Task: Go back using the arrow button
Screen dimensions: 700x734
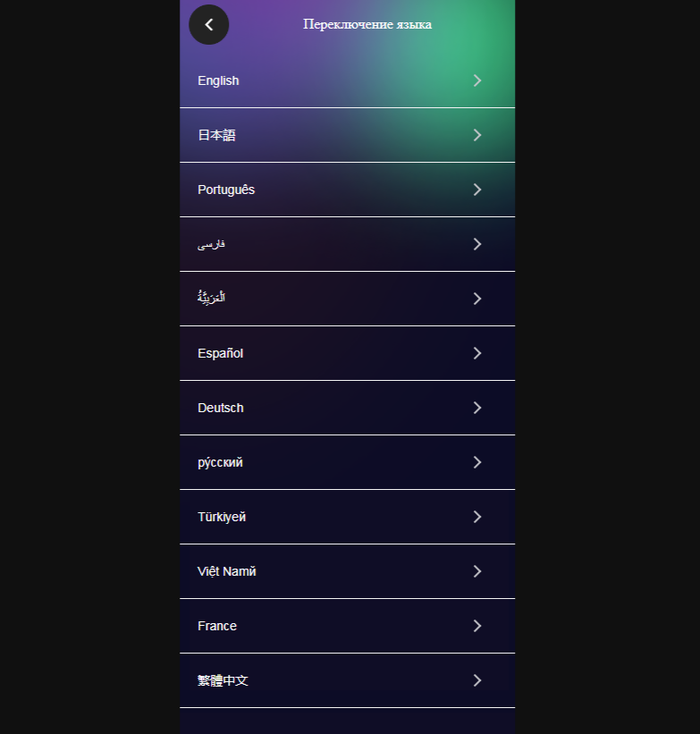Action: pos(209,25)
